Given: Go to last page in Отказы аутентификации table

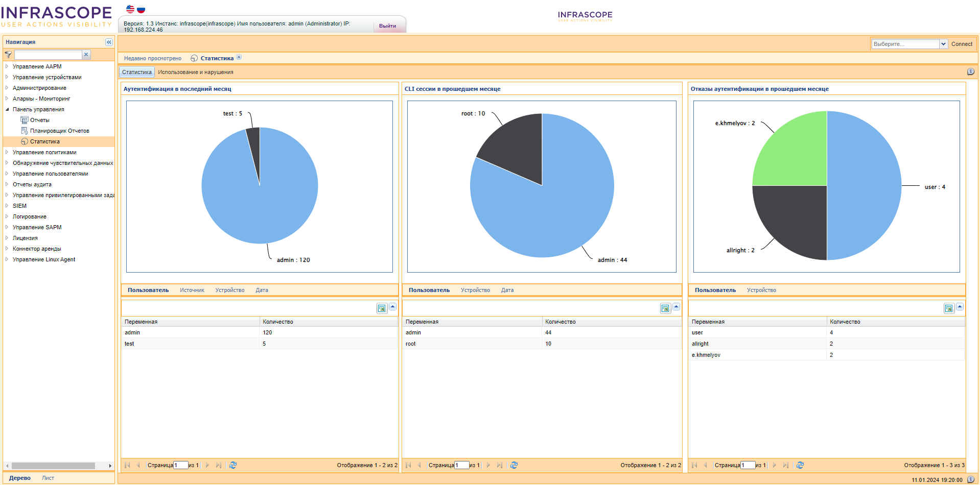Looking at the screenshot, I should click(x=786, y=465).
